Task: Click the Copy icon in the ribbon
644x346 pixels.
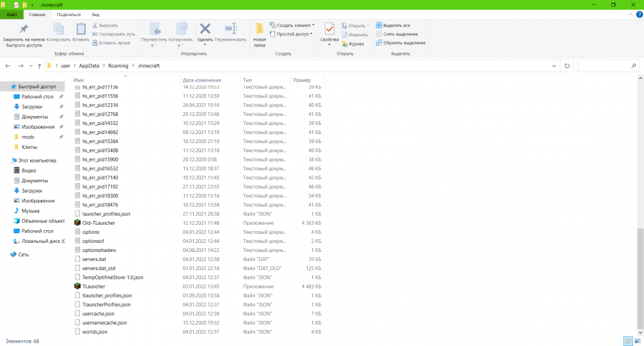Action: (59, 29)
